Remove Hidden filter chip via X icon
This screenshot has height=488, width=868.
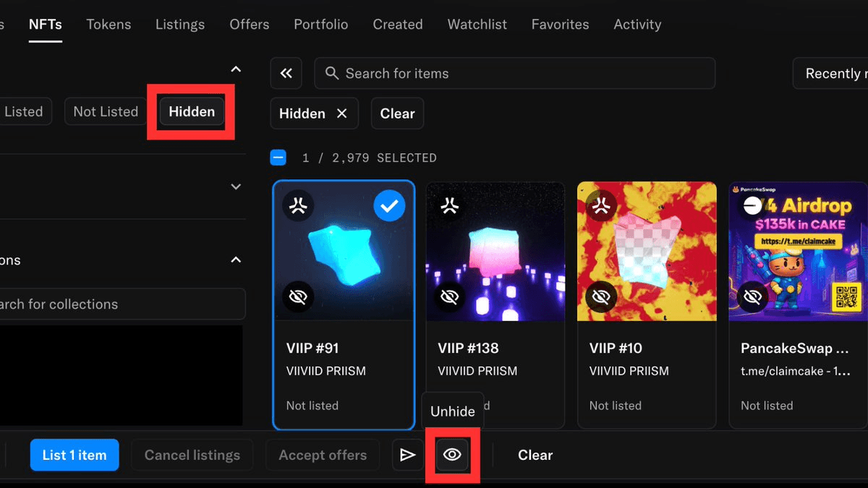pyautogui.click(x=342, y=114)
